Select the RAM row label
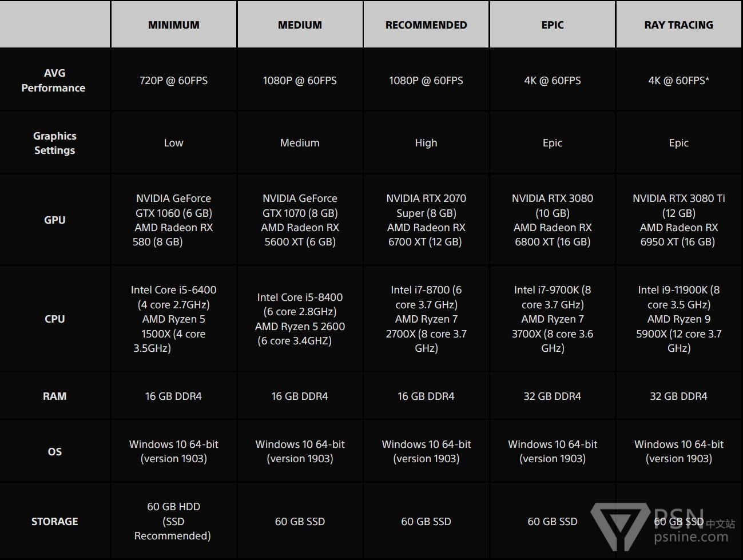This screenshot has width=743, height=560. [x=55, y=396]
